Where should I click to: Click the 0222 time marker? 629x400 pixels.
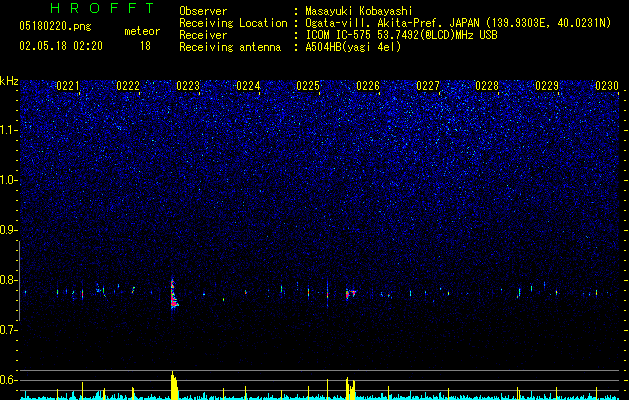(128, 86)
